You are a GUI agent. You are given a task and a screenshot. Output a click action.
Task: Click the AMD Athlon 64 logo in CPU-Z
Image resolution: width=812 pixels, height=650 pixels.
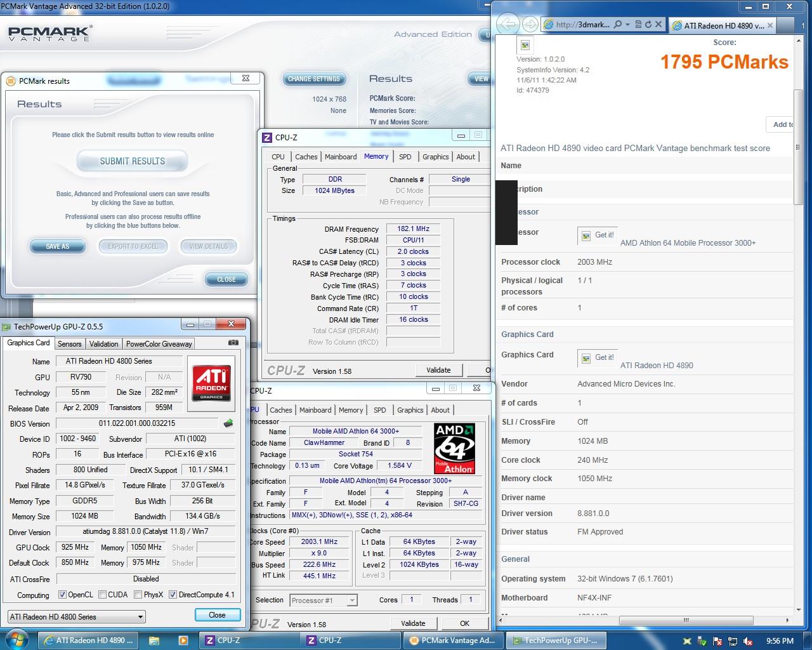[x=454, y=449]
